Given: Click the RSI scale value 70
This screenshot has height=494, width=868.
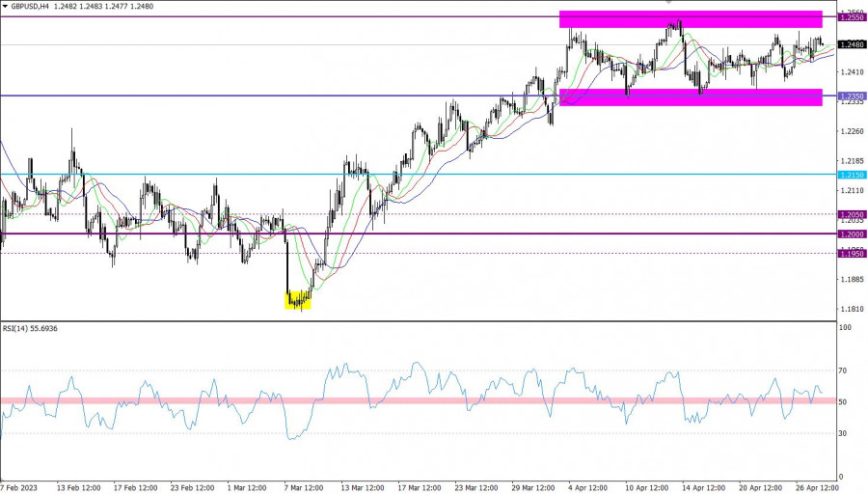Looking at the screenshot, I should [x=842, y=370].
